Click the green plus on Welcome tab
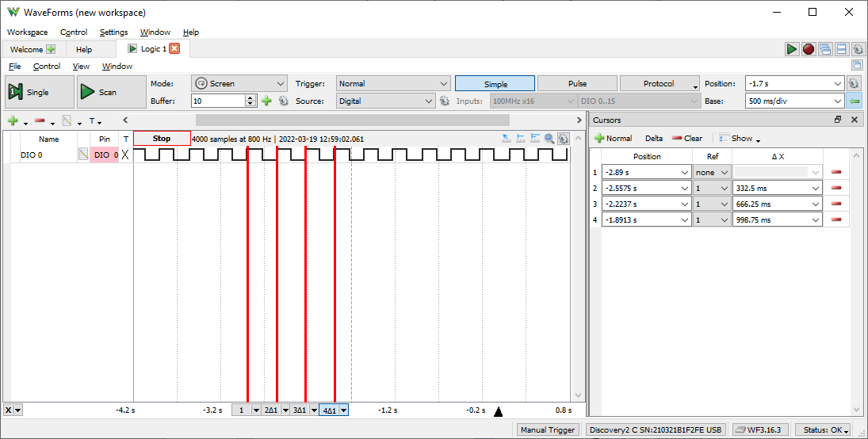This screenshot has width=868, height=439. [x=51, y=49]
